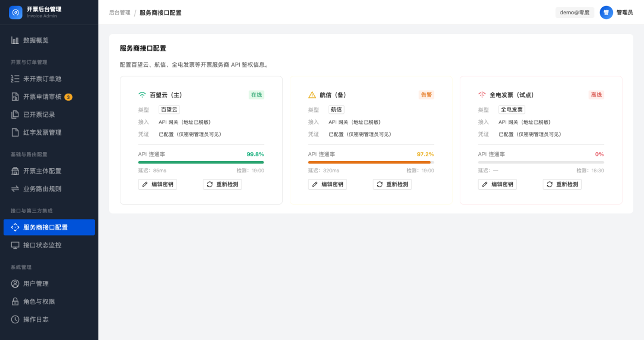
Task: Click the 百望云（主） card title
Action: pyautogui.click(x=166, y=95)
